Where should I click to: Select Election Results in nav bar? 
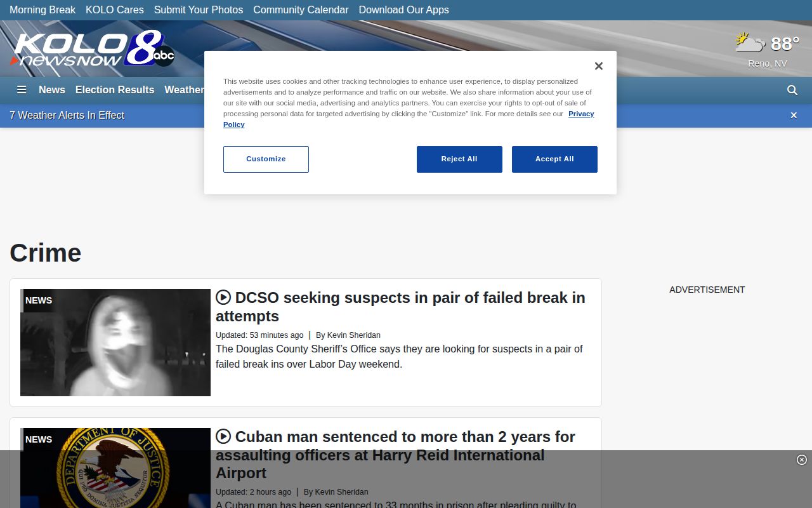pos(115,90)
